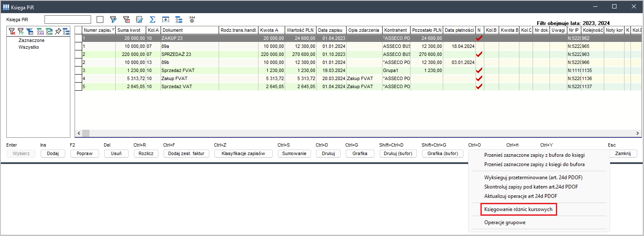This screenshot has height=236, width=644.
Task: Click the 'Grupa1' contractor cell
Action: coord(397,70)
